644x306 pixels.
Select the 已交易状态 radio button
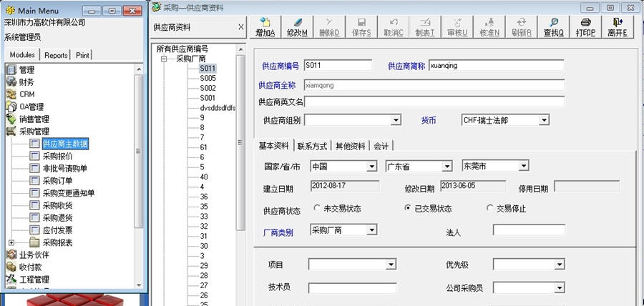tap(408, 208)
